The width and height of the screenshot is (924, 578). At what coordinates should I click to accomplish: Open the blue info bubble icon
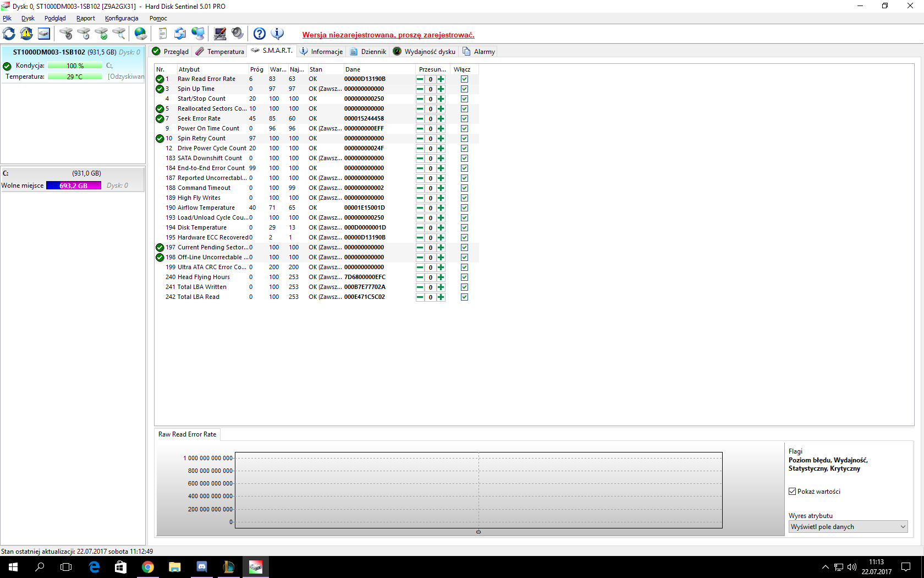pyautogui.click(x=277, y=34)
